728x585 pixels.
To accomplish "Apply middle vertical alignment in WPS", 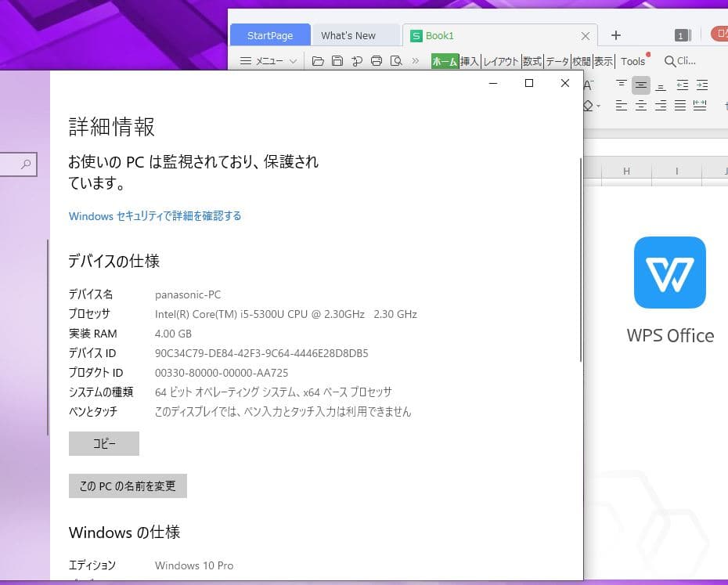I will click(640, 85).
